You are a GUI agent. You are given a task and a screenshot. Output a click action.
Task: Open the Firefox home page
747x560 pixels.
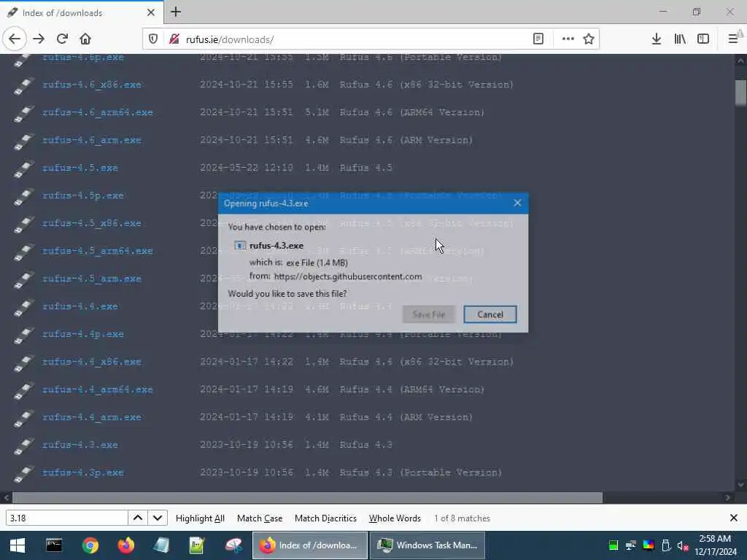click(x=85, y=39)
